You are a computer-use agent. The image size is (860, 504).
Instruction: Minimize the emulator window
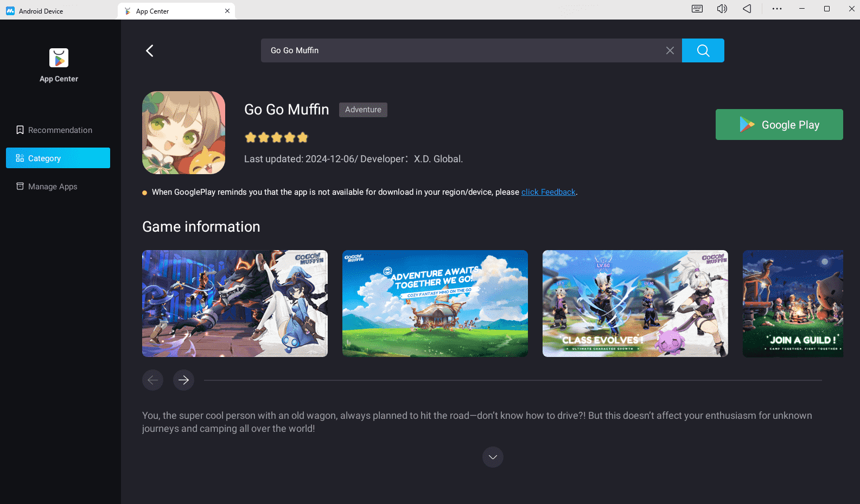coord(802,9)
